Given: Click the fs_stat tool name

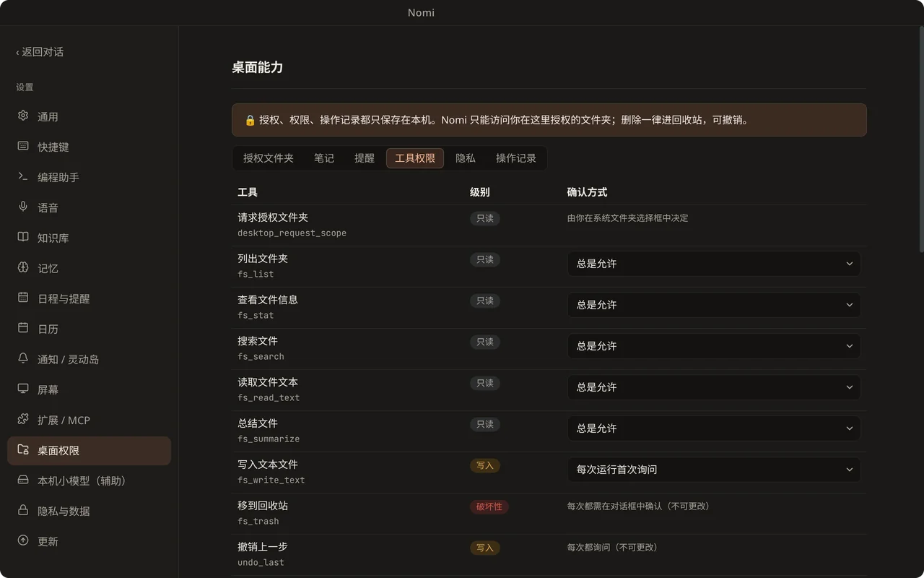Looking at the screenshot, I should pyautogui.click(x=256, y=315).
